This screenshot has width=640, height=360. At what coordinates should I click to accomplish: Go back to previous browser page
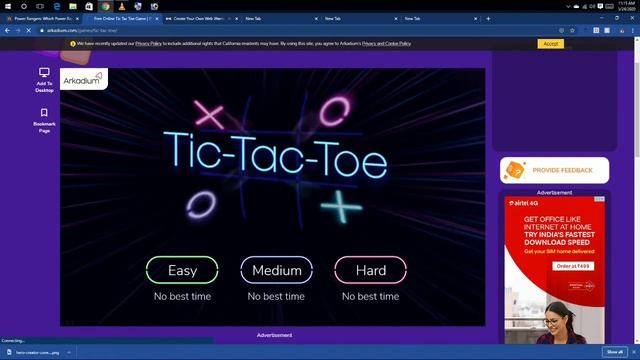(x=7, y=31)
